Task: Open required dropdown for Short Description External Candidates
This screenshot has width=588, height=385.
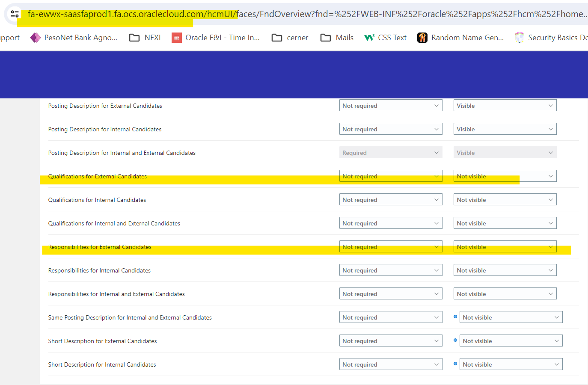Action: pyautogui.click(x=391, y=341)
